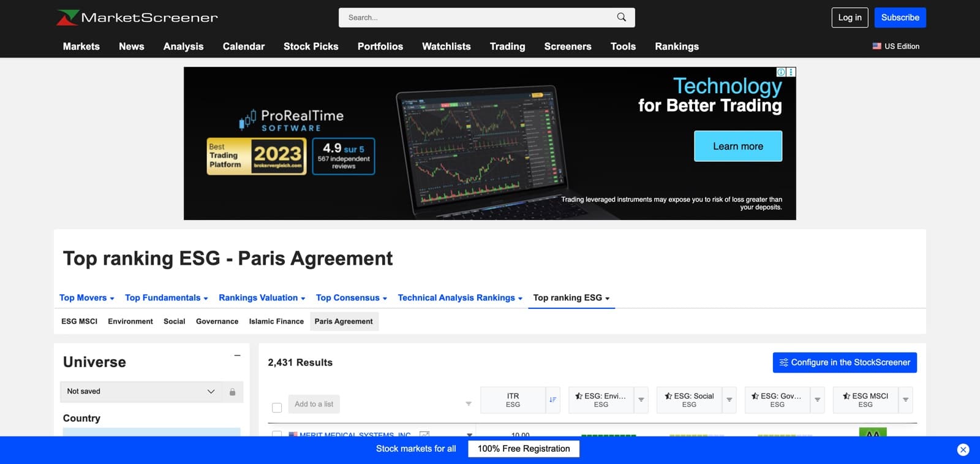Sort by the ITR ESG column header
The width and height of the screenshot is (980, 464).
pos(513,400)
